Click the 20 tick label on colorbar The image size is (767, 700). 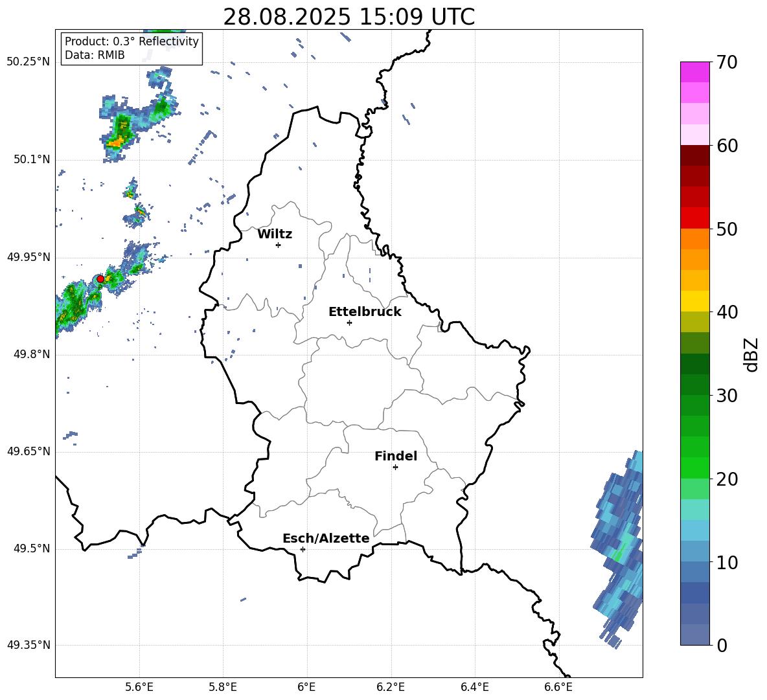pyautogui.click(x=727, y=479)
